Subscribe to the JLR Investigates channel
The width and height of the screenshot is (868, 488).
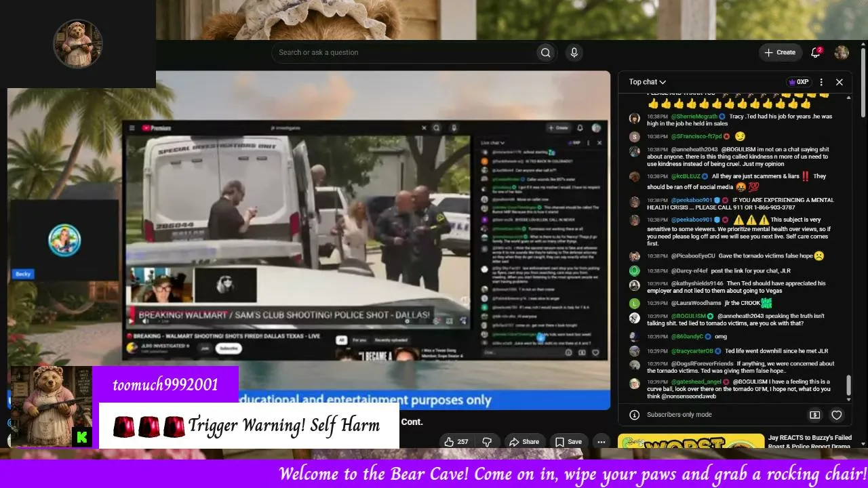coord(229,348)
